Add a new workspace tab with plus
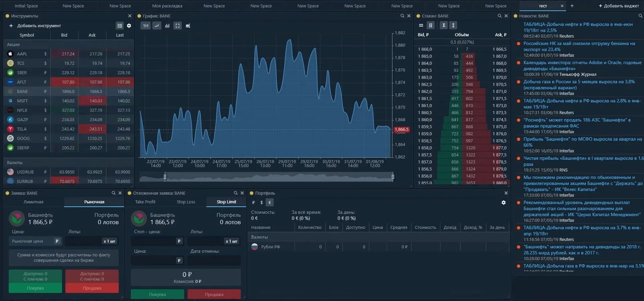 click(x=572, y=6)
